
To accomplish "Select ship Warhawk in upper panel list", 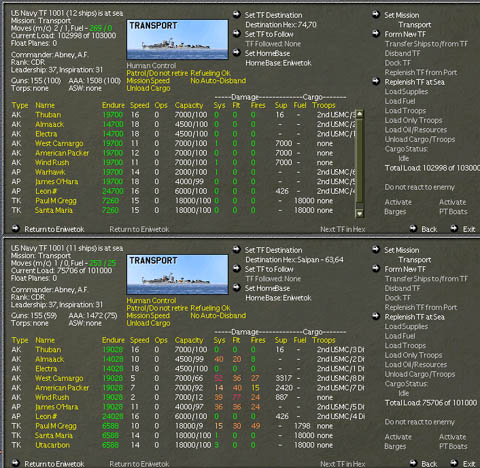I will point(50,172).
